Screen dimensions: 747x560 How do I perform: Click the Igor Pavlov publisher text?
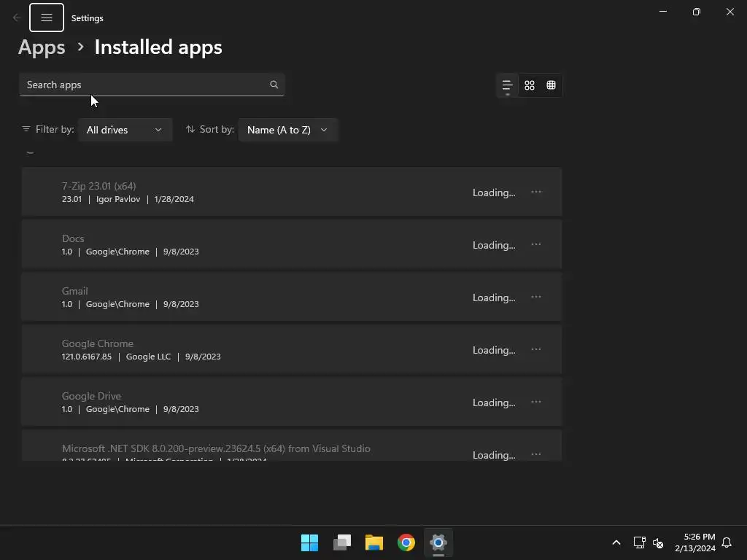click(x=118, y=199)
